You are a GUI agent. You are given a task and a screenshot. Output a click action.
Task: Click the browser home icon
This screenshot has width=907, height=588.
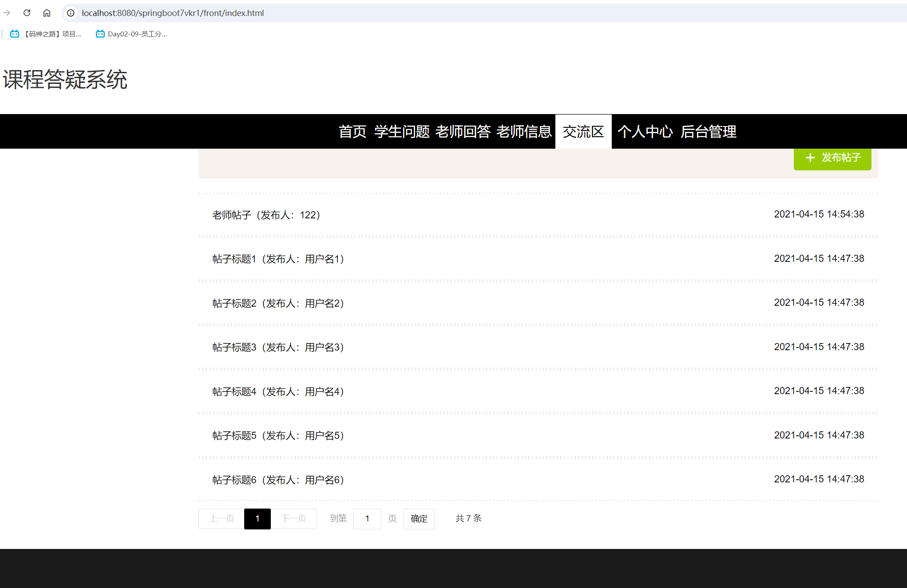pyautogui.click(x=47, y=13)
